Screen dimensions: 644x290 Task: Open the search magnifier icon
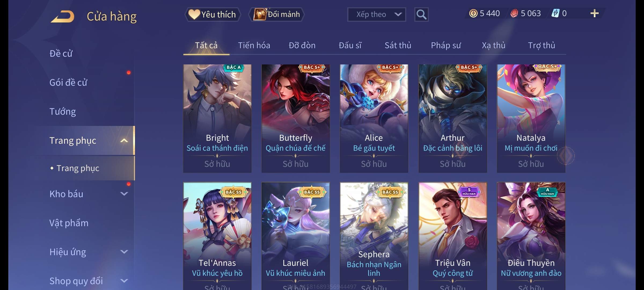point(421,15)
